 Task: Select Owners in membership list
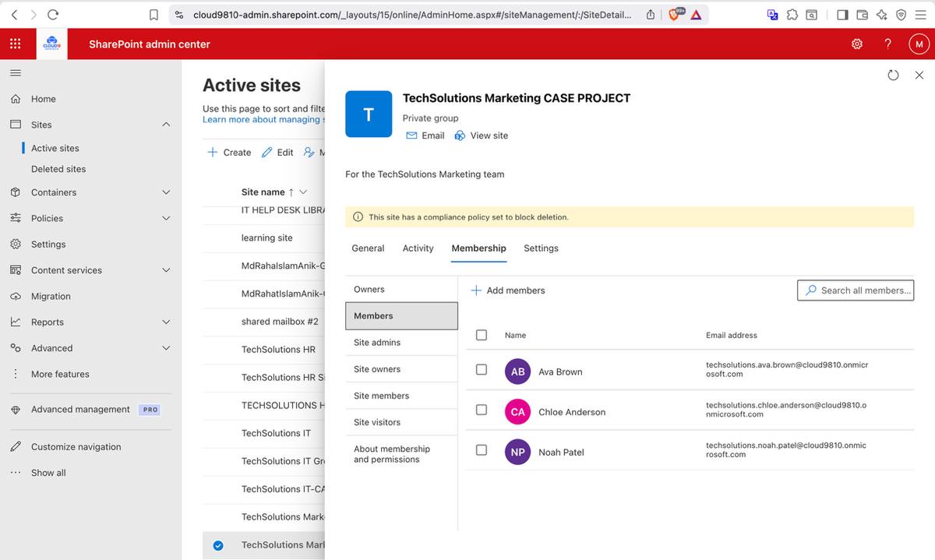tap(401, 289)
